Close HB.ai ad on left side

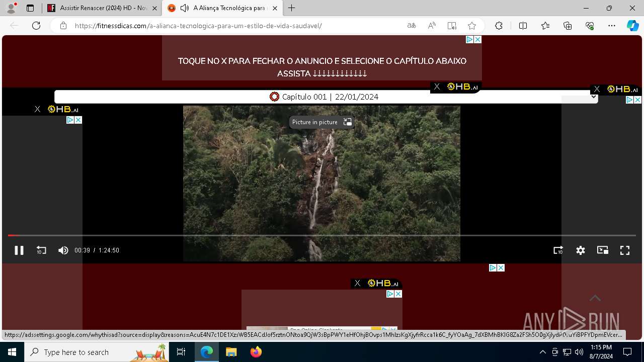click(x=37, y=109)
